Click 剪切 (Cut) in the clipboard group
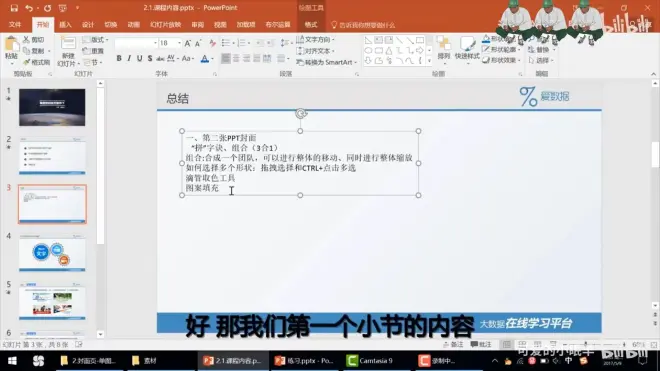Viewport: 660px width, 371px height. (34, 40)
